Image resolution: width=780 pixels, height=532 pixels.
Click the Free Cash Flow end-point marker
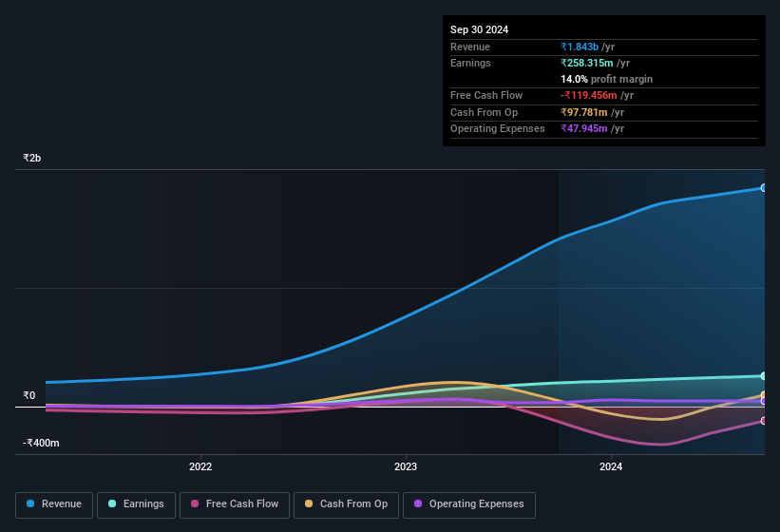point(764,421)
